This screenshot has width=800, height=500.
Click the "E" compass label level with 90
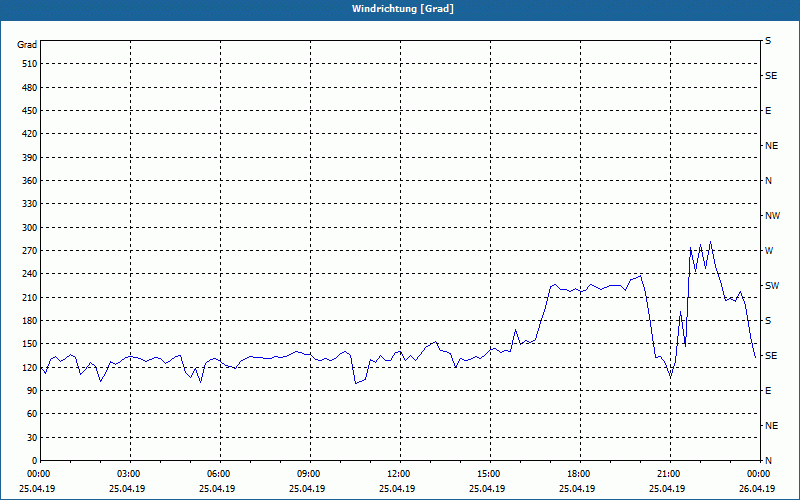click(x=768, y=391)
